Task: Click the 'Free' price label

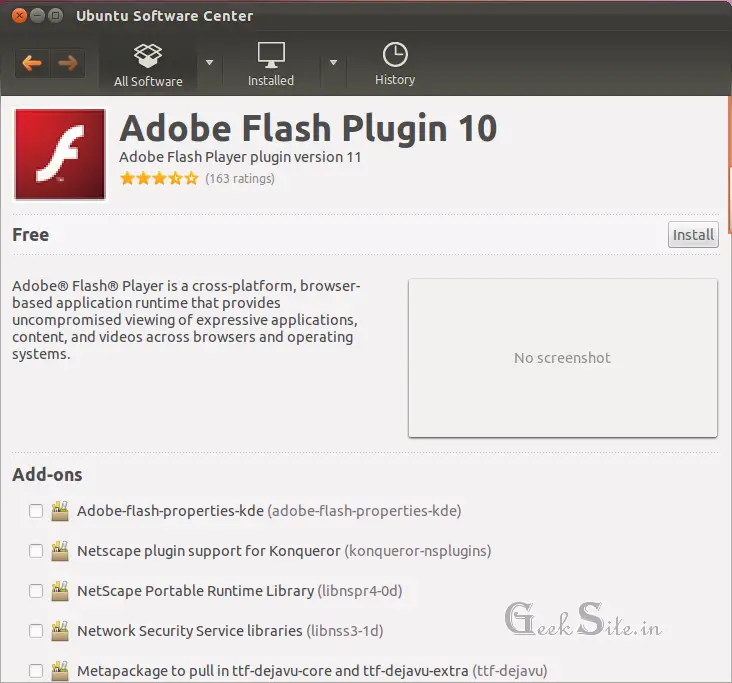Action: (x=30, y=235)
